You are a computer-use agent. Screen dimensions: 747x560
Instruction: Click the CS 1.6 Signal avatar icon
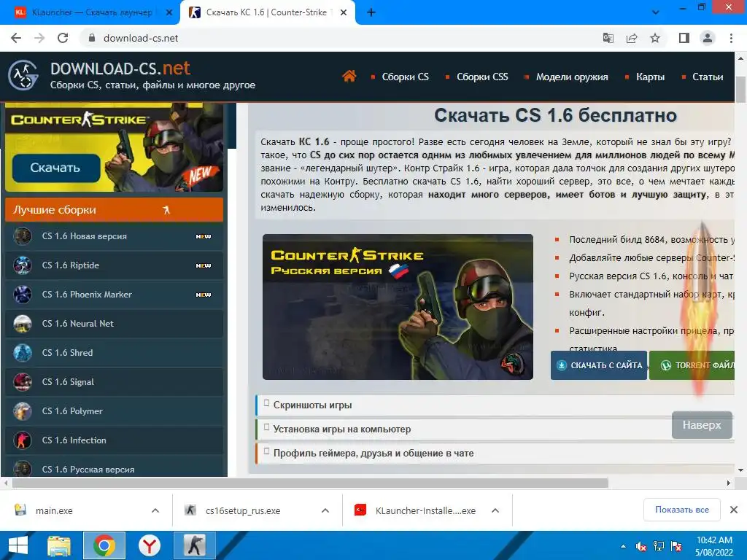coord(23,382)
